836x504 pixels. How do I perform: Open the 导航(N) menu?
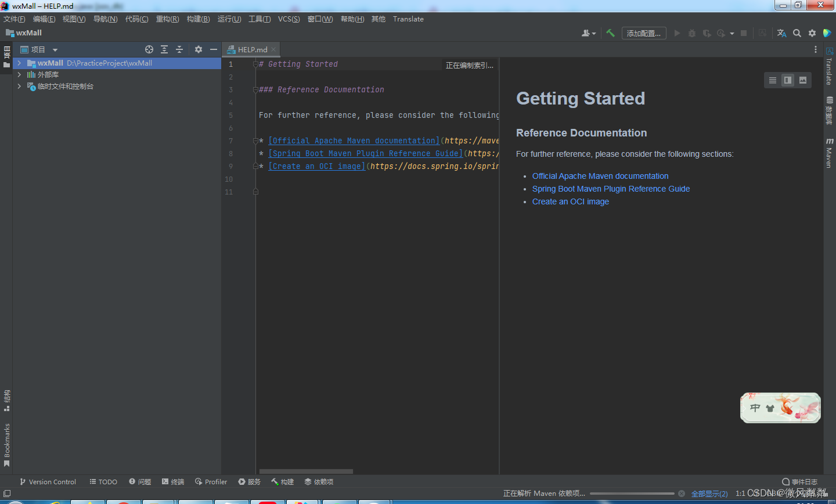106,19
